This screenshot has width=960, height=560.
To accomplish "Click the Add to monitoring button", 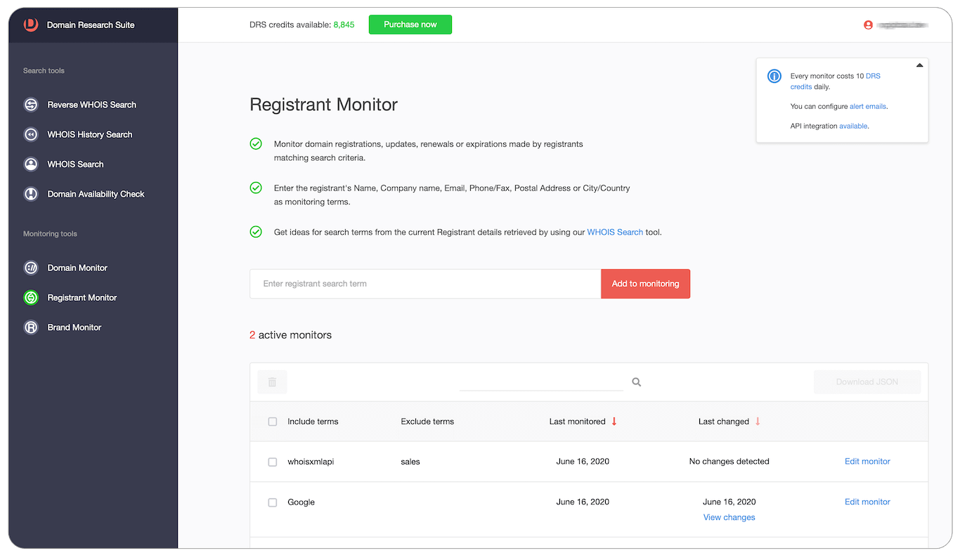I will (x=645, y=284).
